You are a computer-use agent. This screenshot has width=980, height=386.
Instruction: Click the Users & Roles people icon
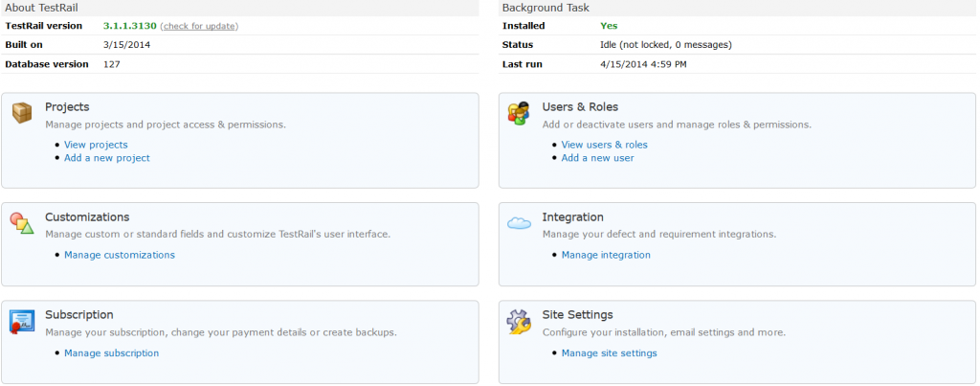tap(519, 113)
